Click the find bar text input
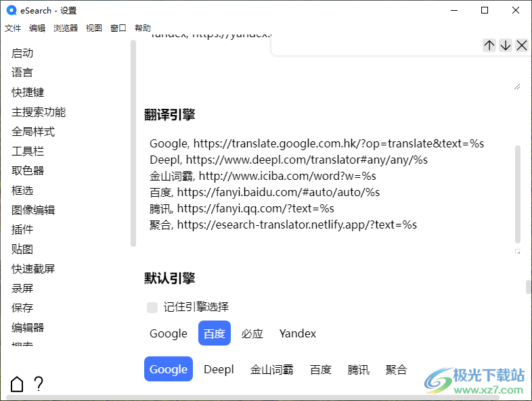Screen dimensions: 532x401 (377, 45)
